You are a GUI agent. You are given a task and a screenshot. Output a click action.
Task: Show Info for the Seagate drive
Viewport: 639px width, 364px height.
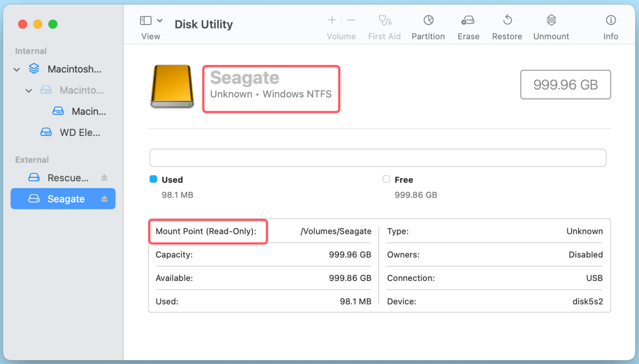(611, 25)
